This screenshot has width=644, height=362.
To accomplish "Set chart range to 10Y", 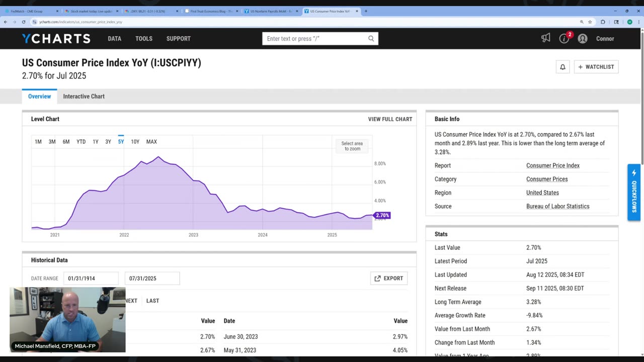I will tap(135, 142).
